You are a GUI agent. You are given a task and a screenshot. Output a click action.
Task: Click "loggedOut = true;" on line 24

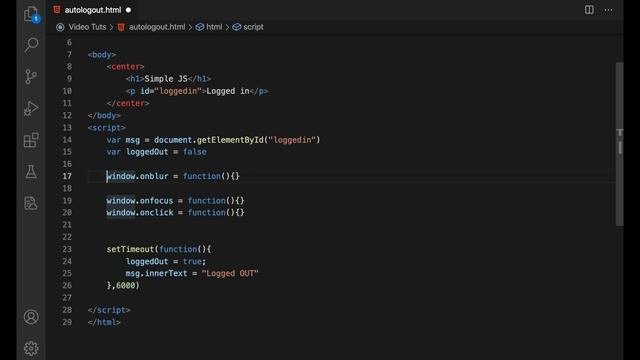click(166, 261)
